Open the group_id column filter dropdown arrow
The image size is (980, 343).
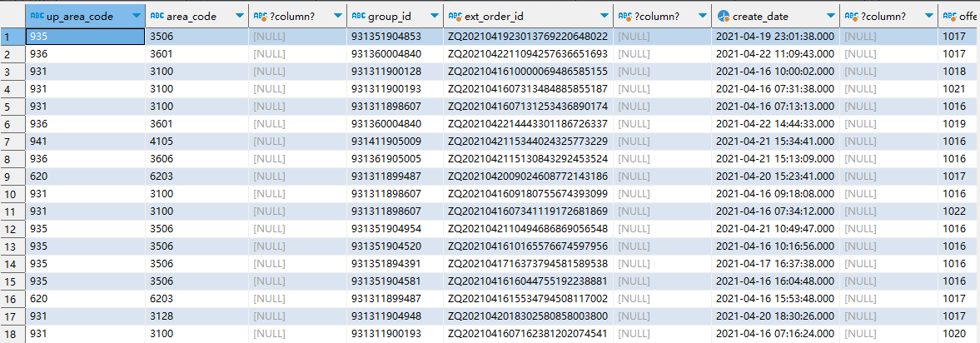(x=435, y=17)
